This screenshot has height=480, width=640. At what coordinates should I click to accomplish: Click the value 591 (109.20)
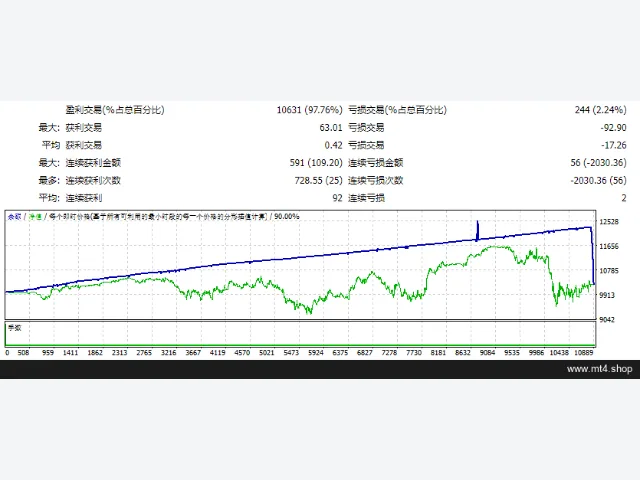pos(316,163)
